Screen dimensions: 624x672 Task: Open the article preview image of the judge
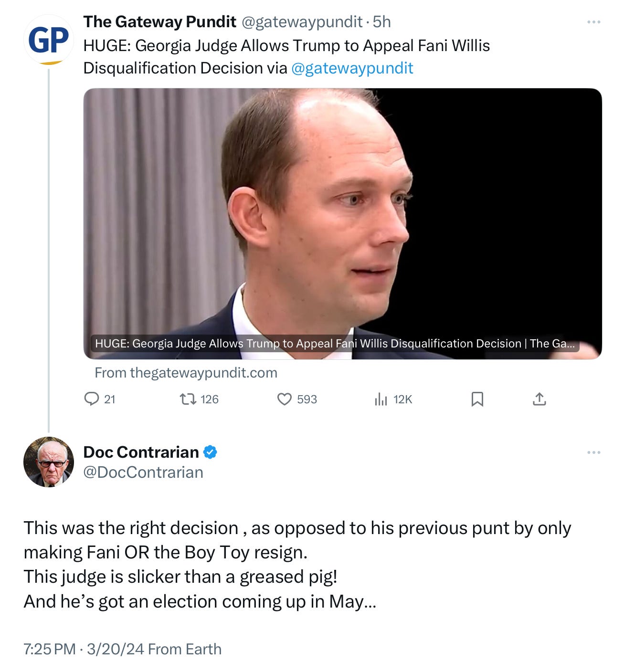(x=342, y=223)
